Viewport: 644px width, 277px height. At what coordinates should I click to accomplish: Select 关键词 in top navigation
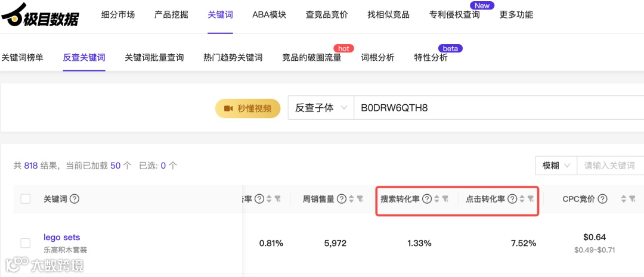coord(220,15)
